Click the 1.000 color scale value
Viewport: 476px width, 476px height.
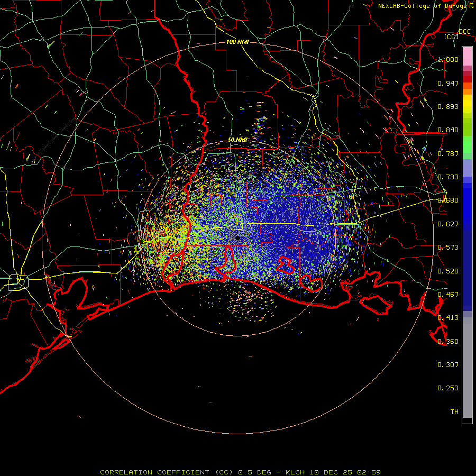tap(448, 59)
